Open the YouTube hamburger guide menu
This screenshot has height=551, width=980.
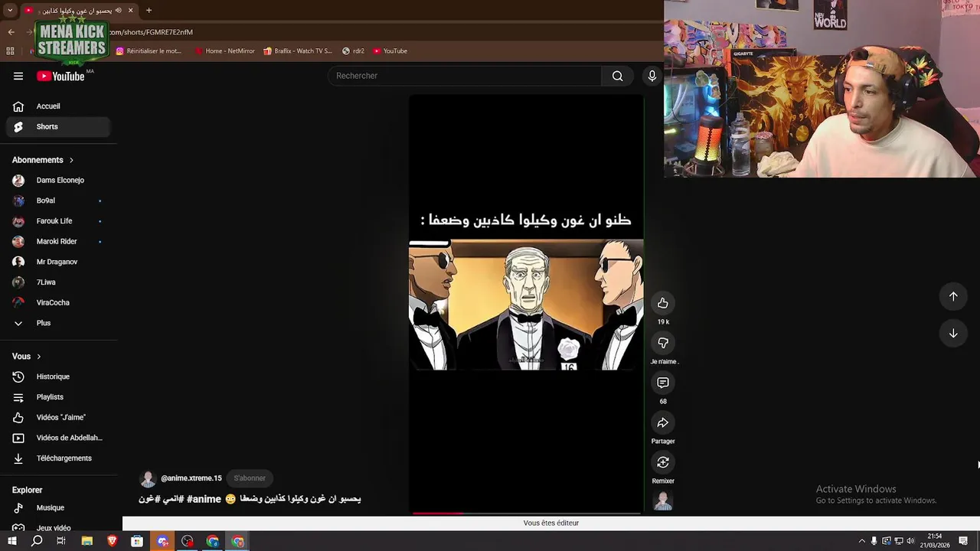pos(18,76)
